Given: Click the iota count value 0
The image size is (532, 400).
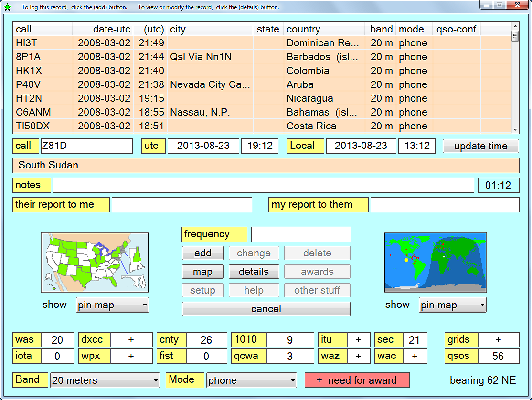Looking at the screenshot, I should [x=57, y=356].
